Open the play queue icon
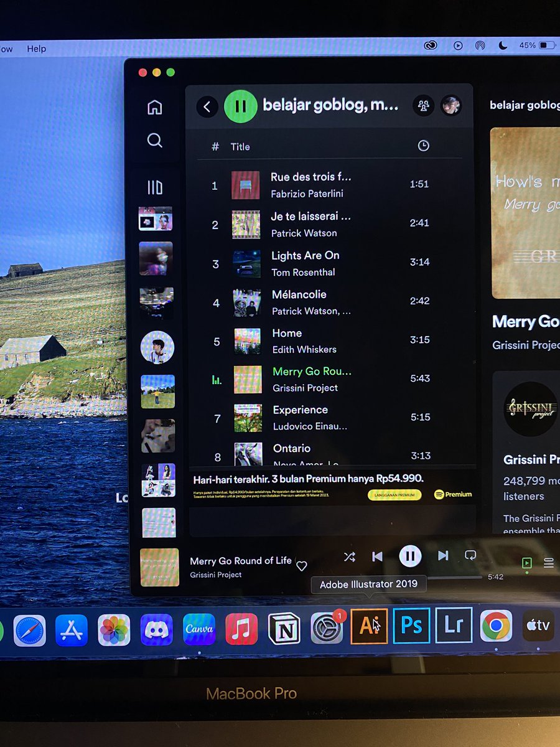560x747 pixels. pyautogui.click(x=548, y=563)
